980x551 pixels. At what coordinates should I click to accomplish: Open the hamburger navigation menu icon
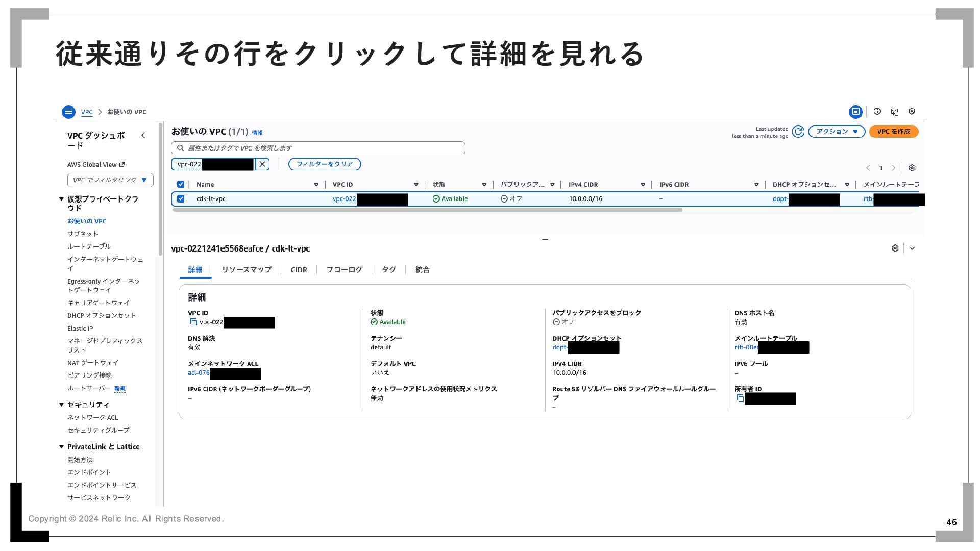point(68,112)
